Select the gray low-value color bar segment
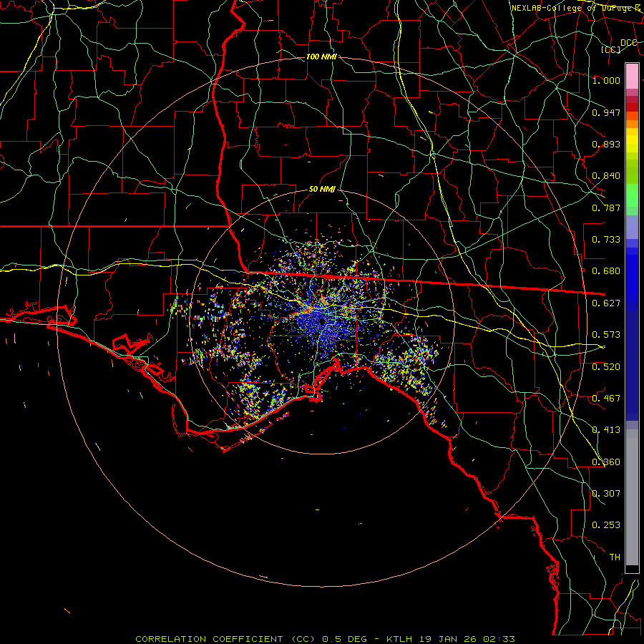Image resolution: width=644 pixels, height=644 pixels. (632, 497)
